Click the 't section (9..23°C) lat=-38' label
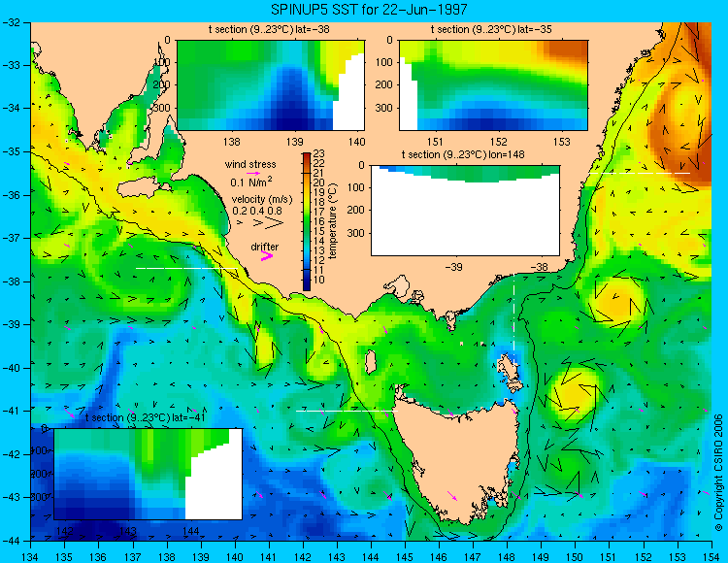The image size is (728, 563). point(269,30)
